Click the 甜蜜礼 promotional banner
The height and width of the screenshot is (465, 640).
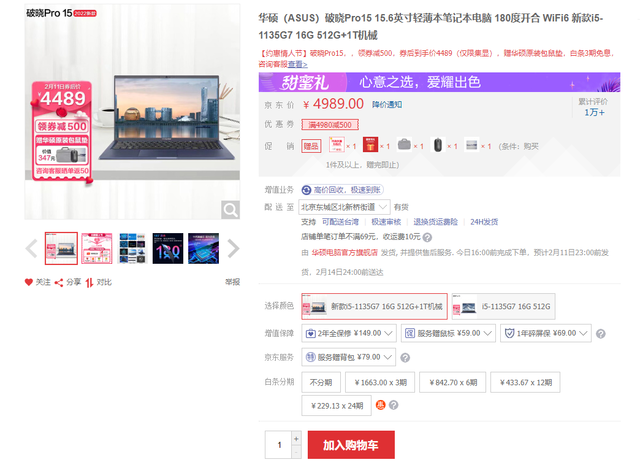[439, 82]
